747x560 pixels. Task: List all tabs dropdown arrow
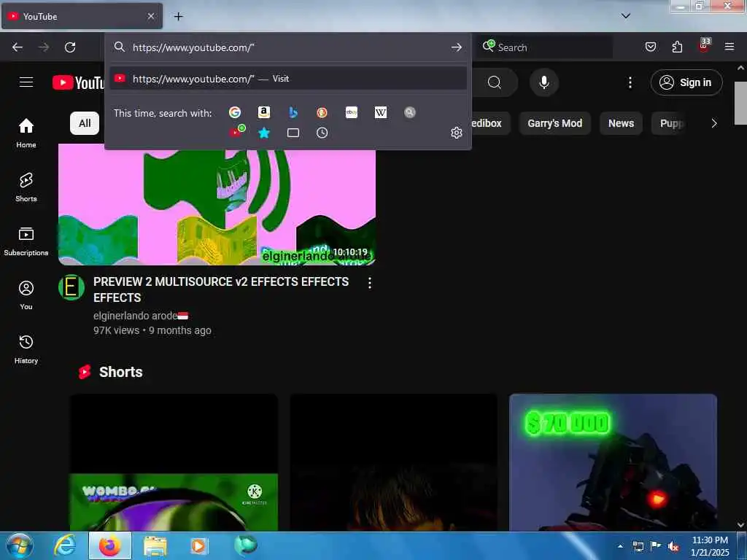[x=625, y=16]
